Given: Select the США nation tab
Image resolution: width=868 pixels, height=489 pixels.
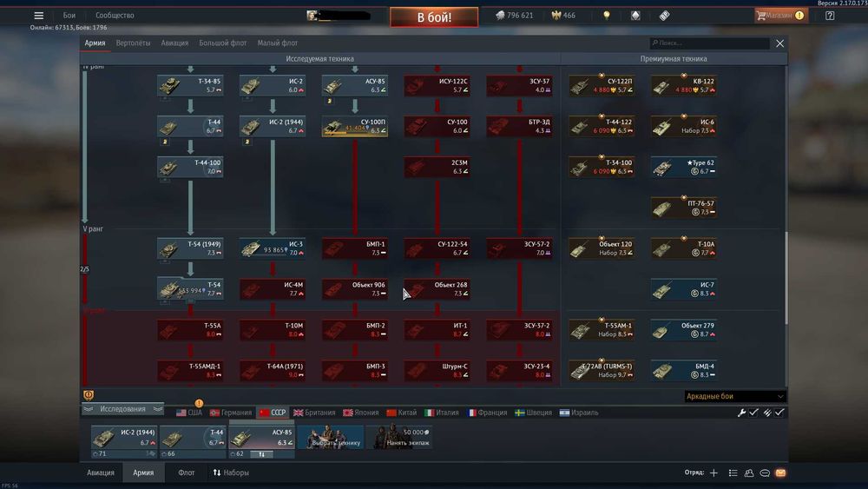Looking at the screenshot, I should pos(189,413).
